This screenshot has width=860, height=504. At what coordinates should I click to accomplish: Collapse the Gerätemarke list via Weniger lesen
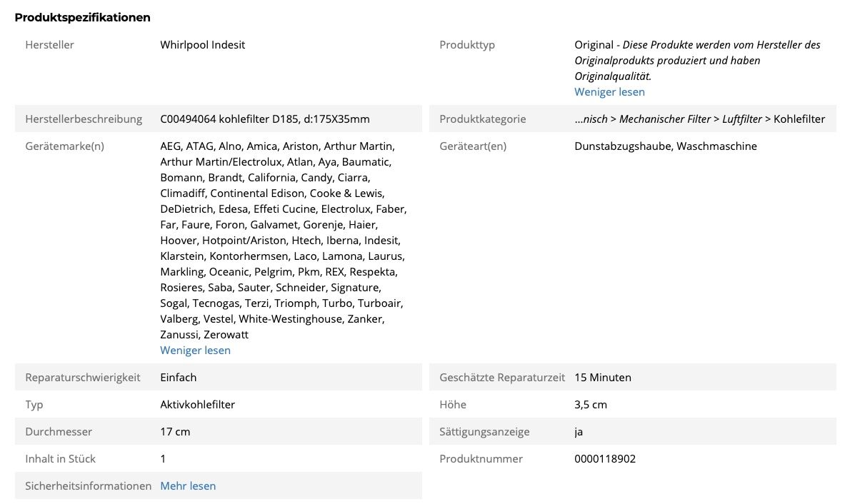click(195, 351)
